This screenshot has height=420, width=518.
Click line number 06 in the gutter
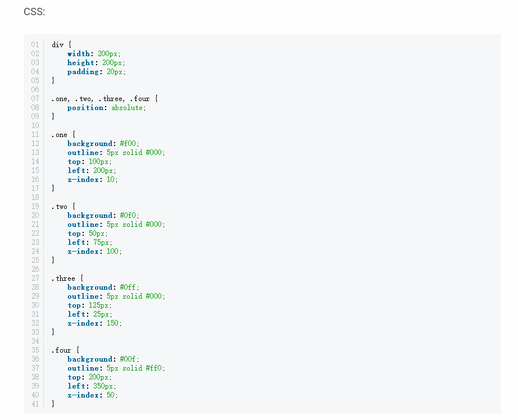click(35, 89)
